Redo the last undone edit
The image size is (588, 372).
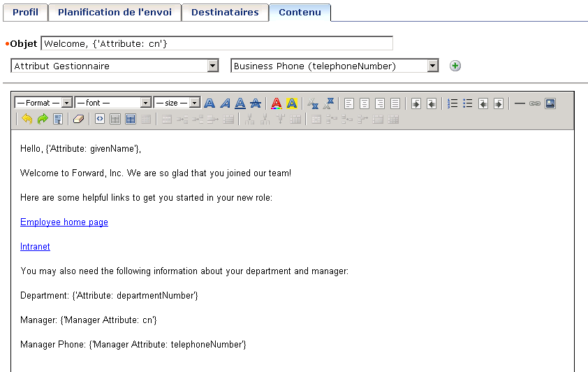click(43, 120)
